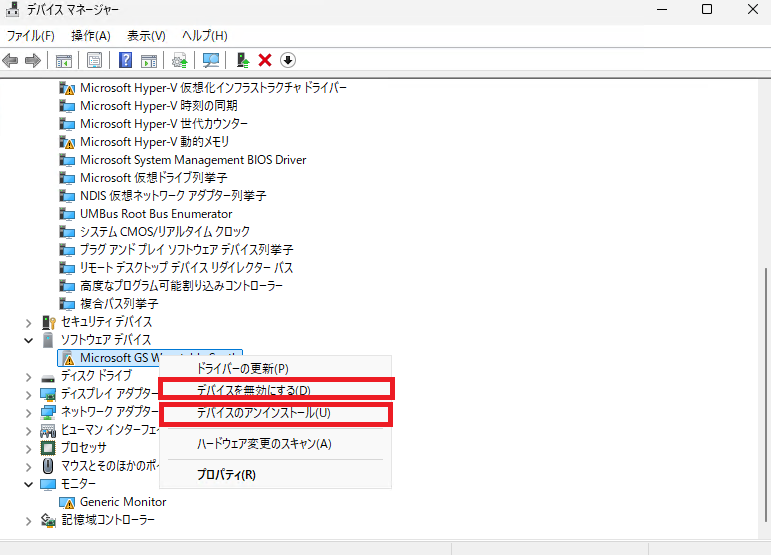Viewport: 771px width, 555px height.
Task: Expand the ヒューマン インターフェイス node
Action: [29, 431]
